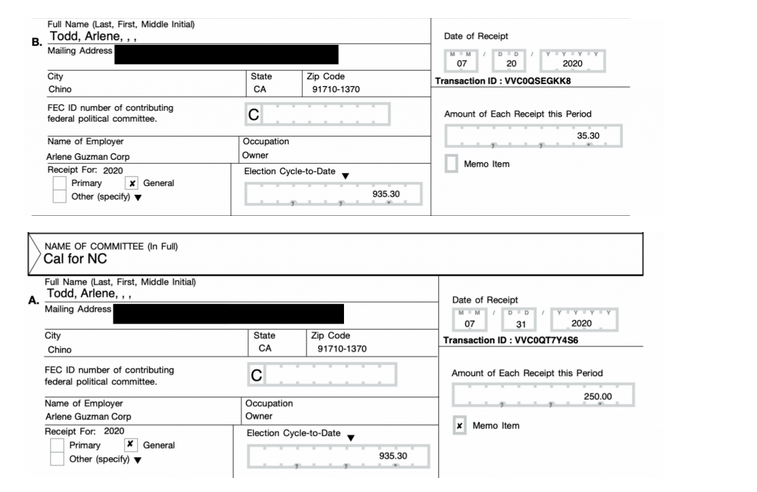Click employer Arlene Guzman Corp in section B
Image resolution: width=757 pixels, height=492 pixels.
[x=88, y=157]
